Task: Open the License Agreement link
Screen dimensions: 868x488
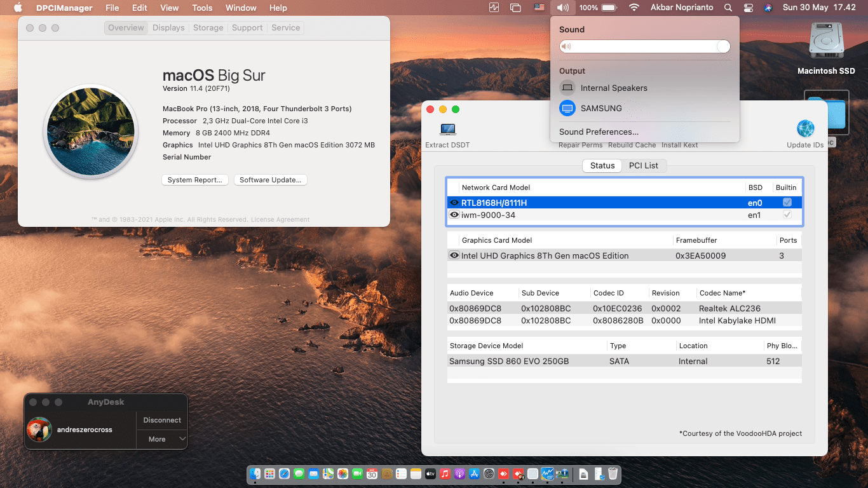Action: [x=280, y=220]
